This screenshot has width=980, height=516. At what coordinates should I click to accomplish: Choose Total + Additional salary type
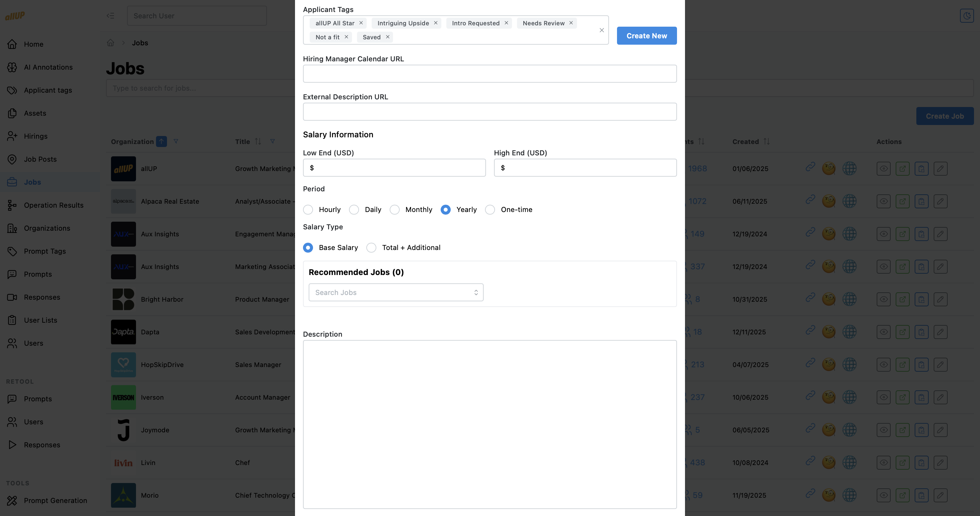point(371,248)
